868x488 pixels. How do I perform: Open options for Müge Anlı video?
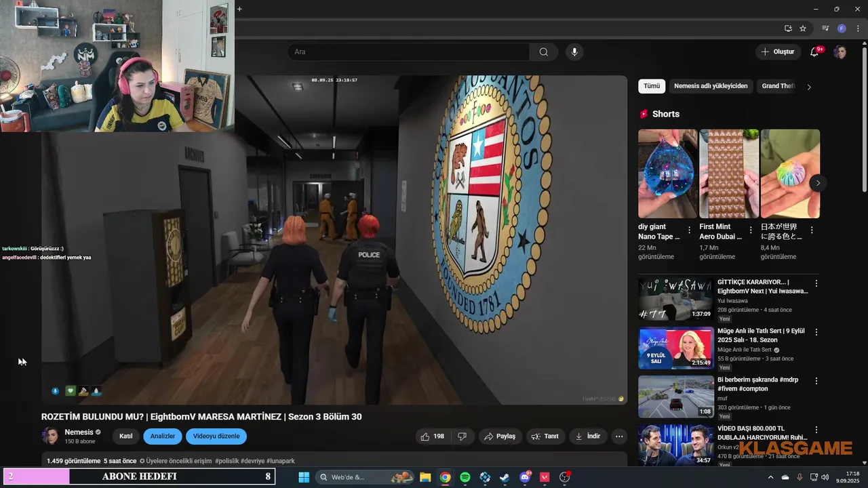click(816, 332)
